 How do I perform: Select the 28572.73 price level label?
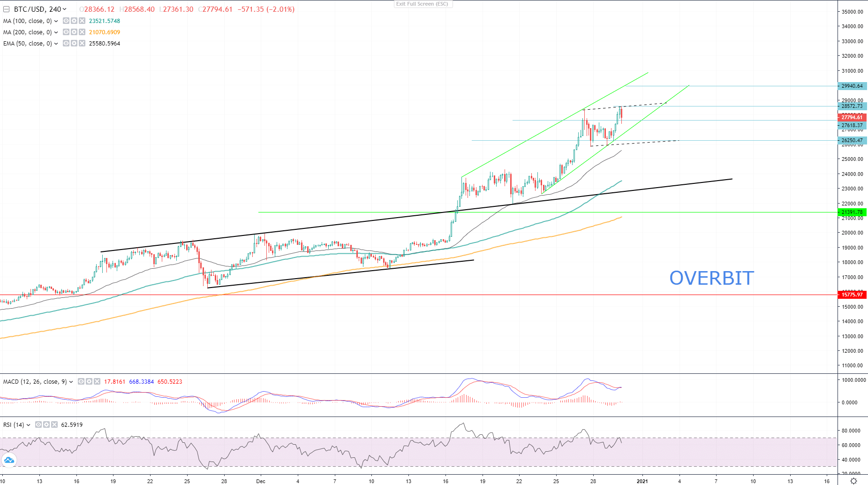(x=852, y=106)
